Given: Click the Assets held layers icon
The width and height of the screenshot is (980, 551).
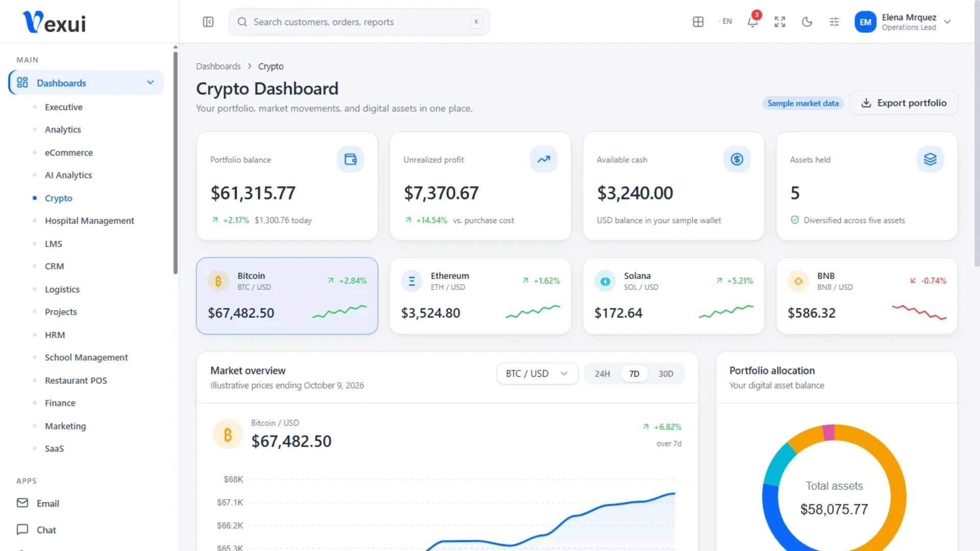Looking at the screenshot, I should (x=930, y=159).
